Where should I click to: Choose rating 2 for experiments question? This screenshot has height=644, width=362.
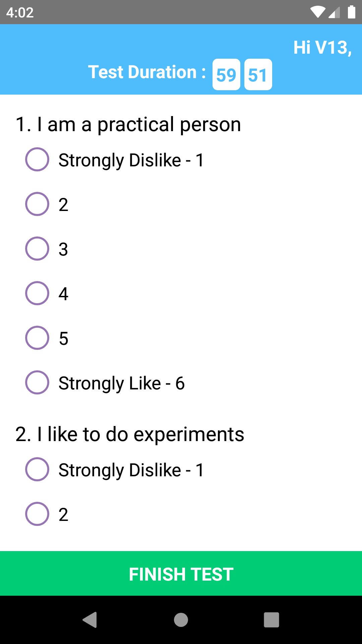(x=37, y=514)
